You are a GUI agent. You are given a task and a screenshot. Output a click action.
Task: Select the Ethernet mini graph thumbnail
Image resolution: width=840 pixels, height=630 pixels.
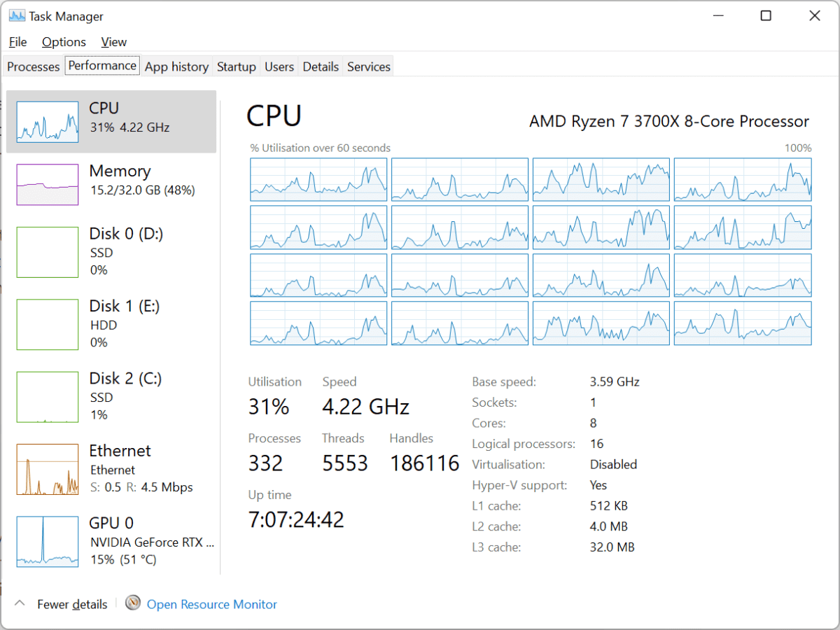(48, 469)
